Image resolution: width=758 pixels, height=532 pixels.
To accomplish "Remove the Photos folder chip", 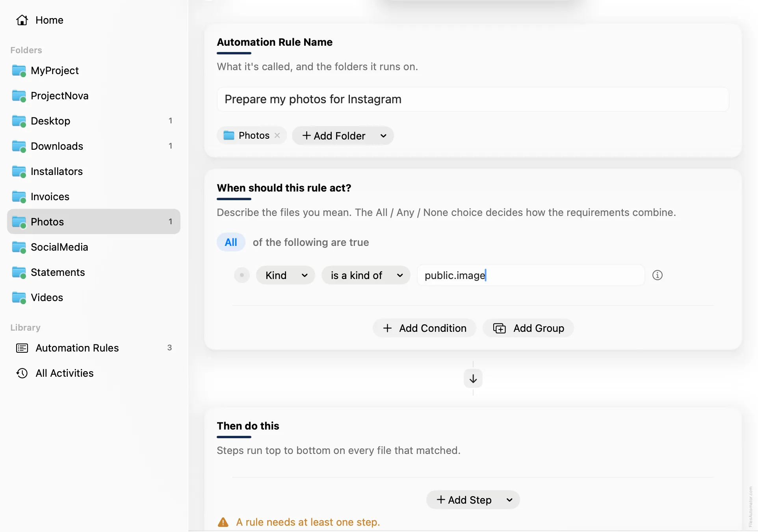I will [x=277, y=135].
